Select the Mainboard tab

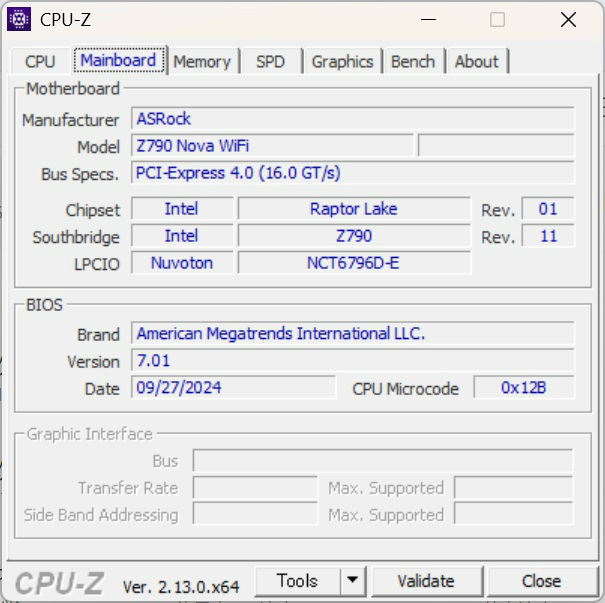118,60
